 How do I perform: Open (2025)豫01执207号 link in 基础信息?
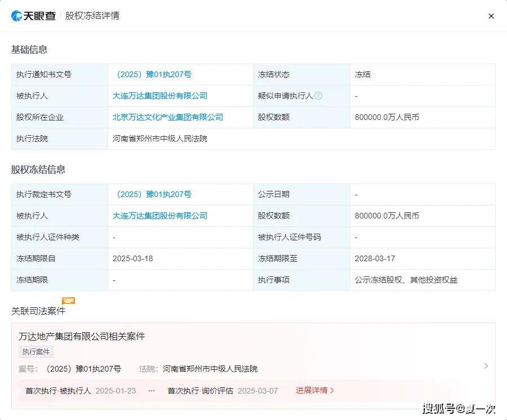click(152, 75)
